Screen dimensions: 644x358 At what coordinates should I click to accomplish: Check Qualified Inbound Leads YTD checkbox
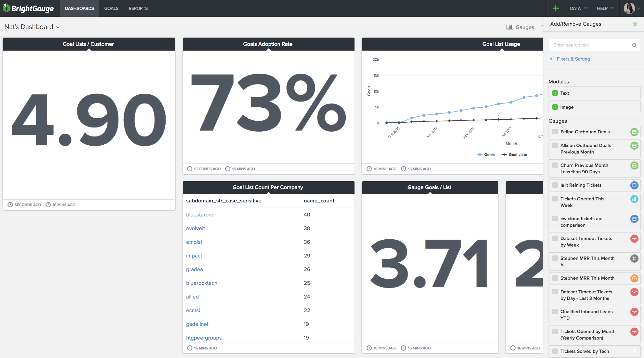click(x=555, y=311)
